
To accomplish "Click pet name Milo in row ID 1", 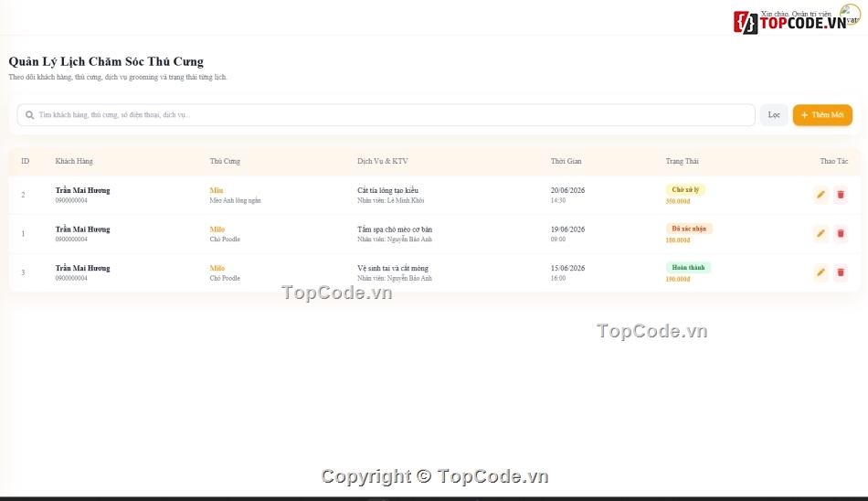I will click(217, 229).
